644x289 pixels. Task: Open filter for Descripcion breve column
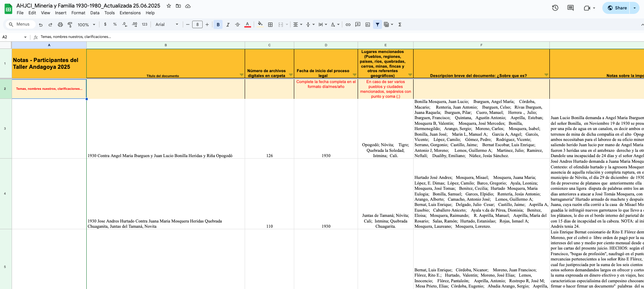546,75
